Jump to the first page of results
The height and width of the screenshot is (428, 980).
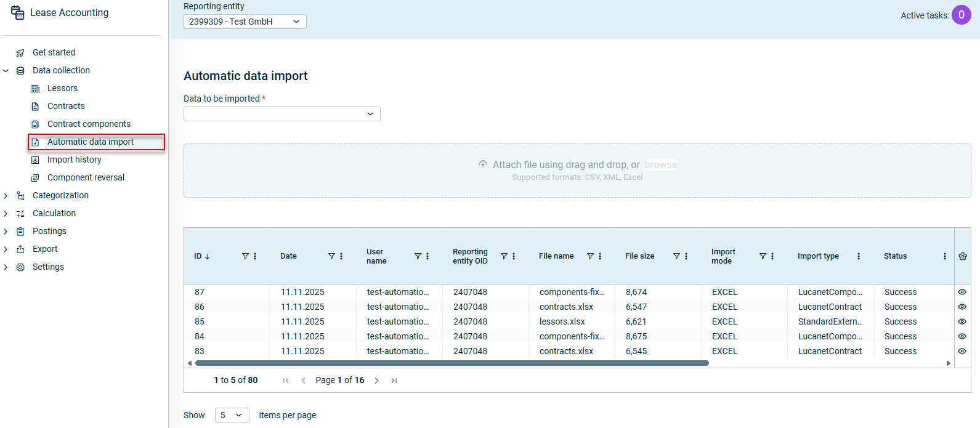coord(286,381)
